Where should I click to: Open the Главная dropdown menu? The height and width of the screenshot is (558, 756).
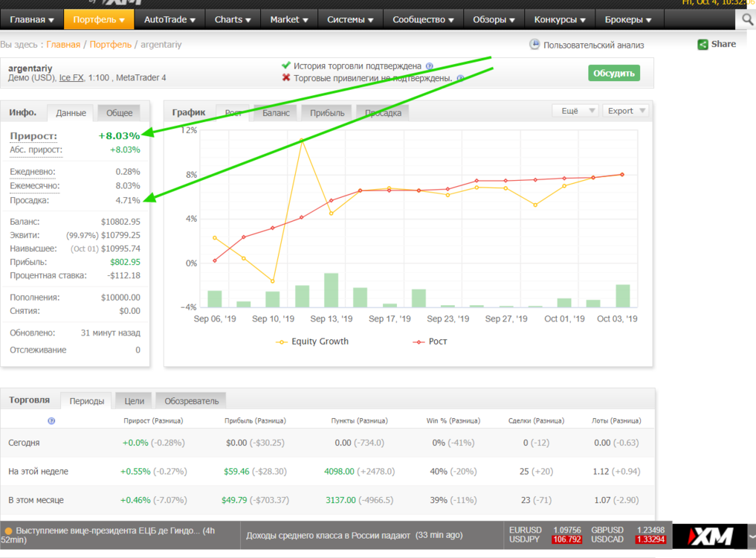pyautogui.click(x=32, y=20)
